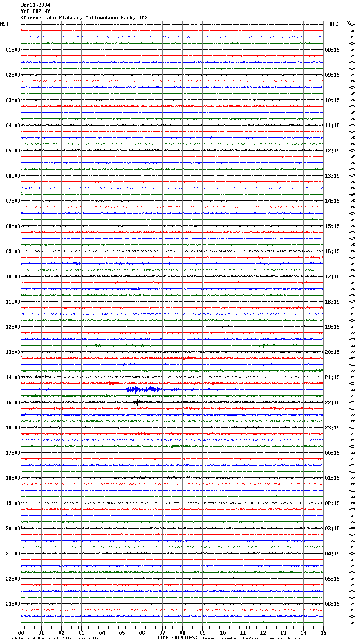
Task: Click the 20:15 UTC time label
Action: [x=332, y=352]
